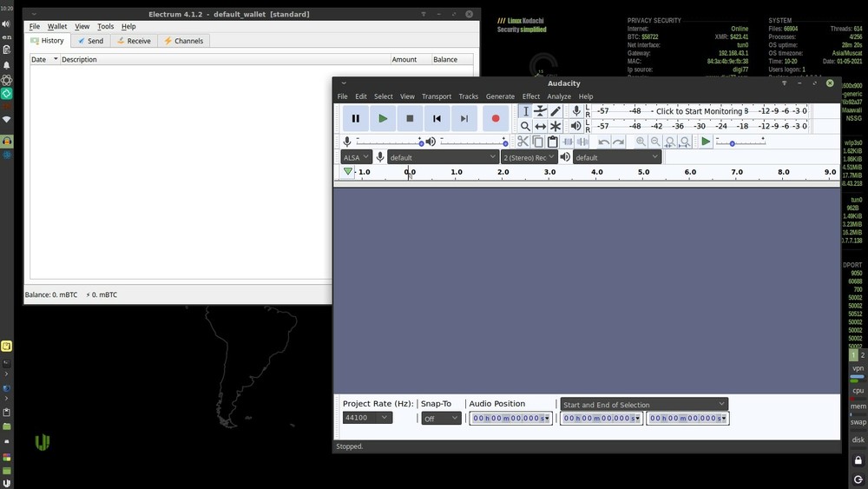Image resolution: width=868 pixels, height=489 pixels.
Task: Switch to Electrum Send tab
Action: [x=91, y=41]
